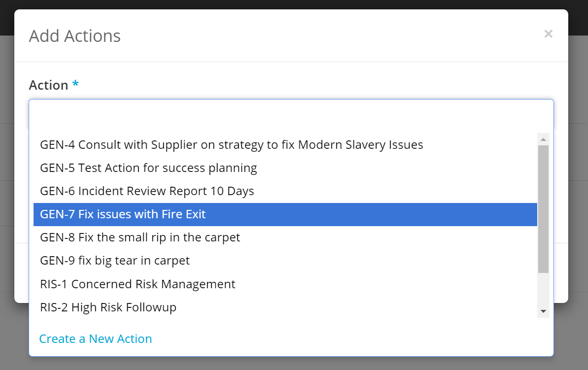Open the Create a New Action link
This screenshot has width=588, height=370.
[x=95, y=338]
